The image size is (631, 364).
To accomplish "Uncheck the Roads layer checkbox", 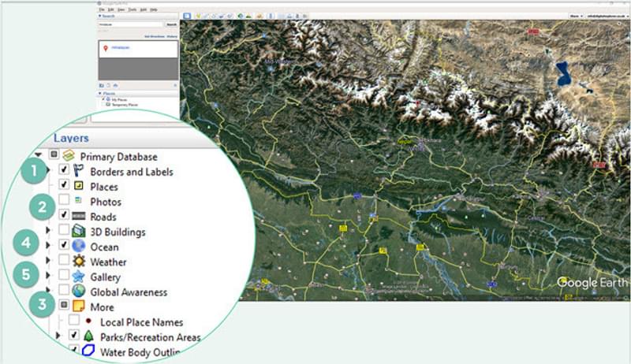I will click(64, 217).
